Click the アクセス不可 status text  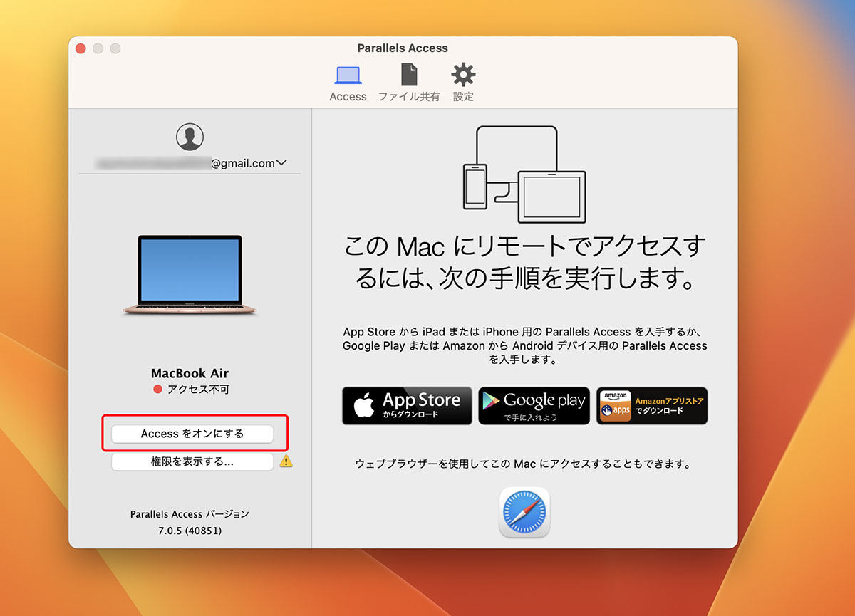(x=198, y=390)
